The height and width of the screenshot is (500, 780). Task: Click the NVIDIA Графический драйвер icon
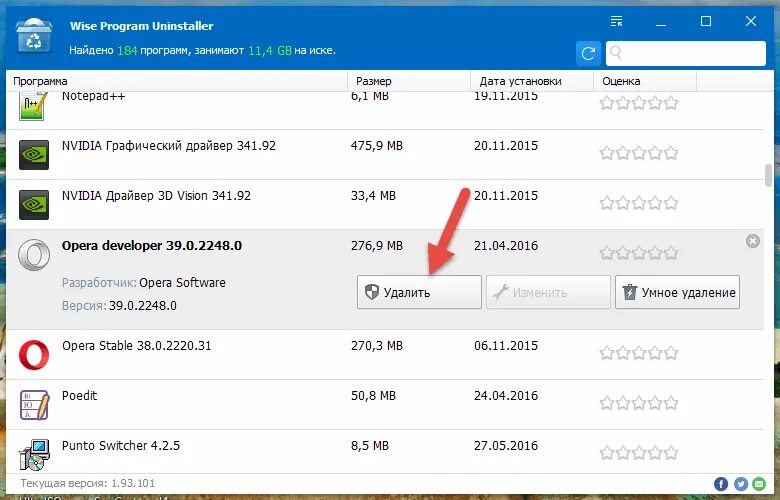click(x=34, y=155)
